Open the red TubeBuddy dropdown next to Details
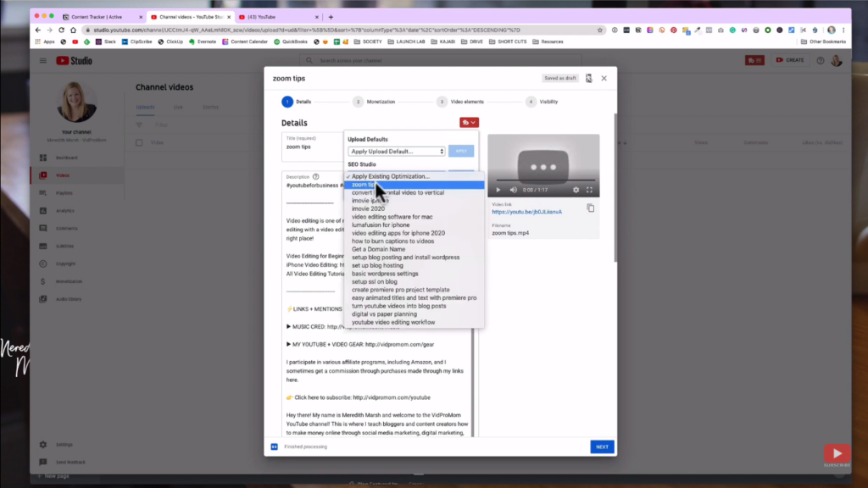The image size is (868, 488). tap(469, 122)
